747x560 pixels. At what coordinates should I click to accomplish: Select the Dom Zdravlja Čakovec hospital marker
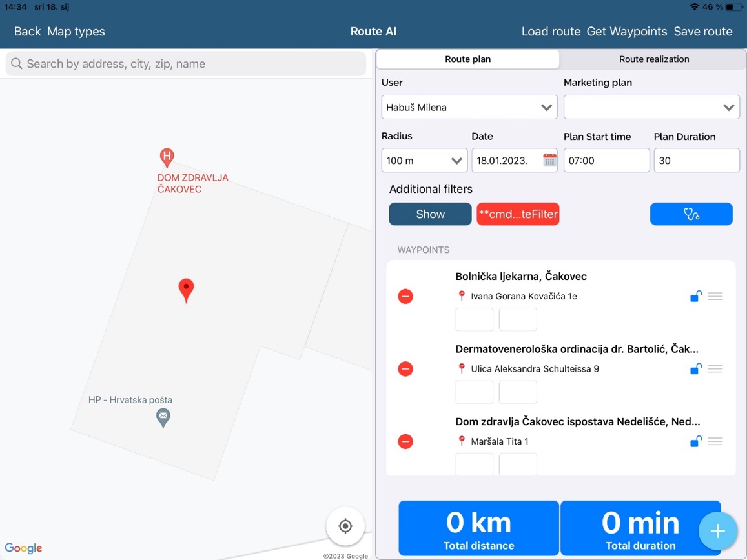(x=167, y=157)
